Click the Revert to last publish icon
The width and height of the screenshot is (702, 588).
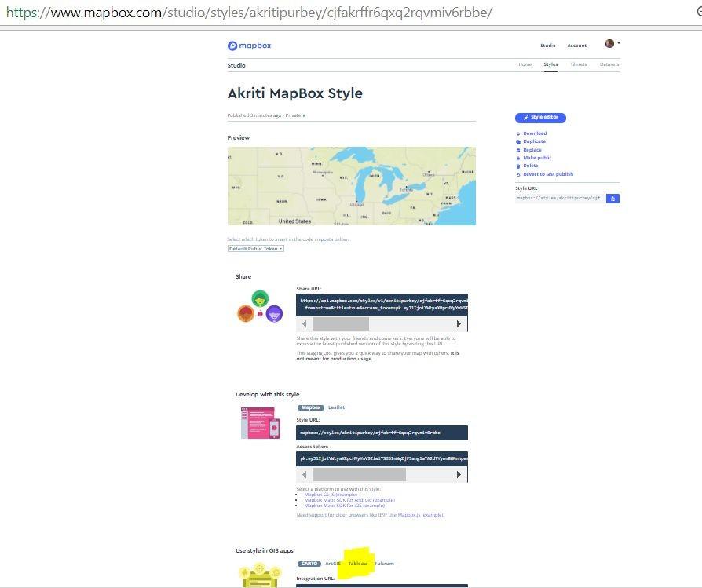pos(518,174)
